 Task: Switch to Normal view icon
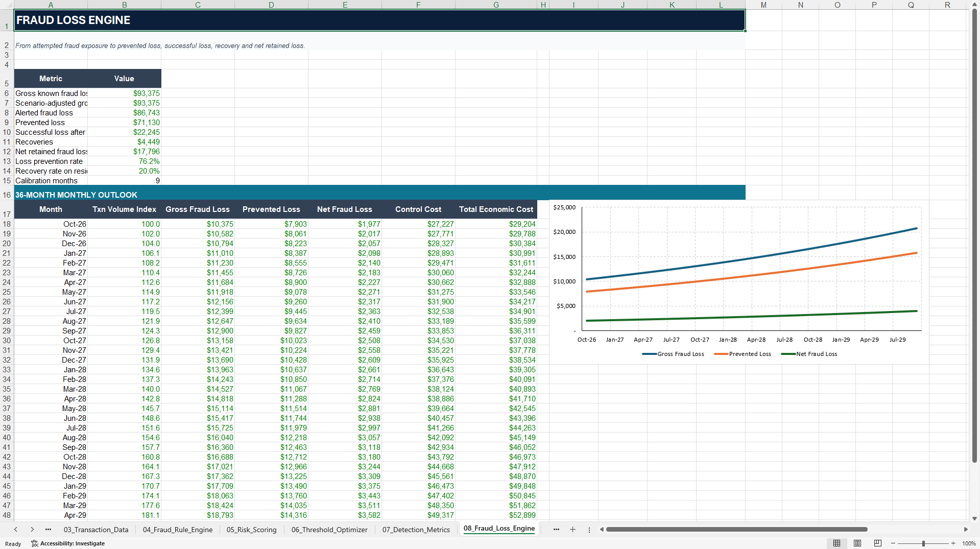pyautogui.click(x=836, y=543)
